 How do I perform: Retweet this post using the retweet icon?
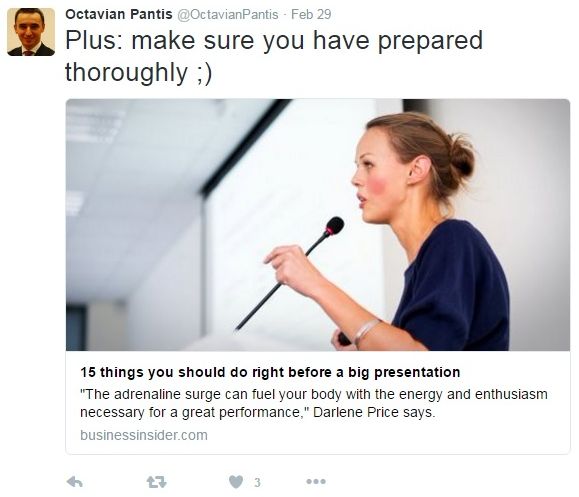(157, 482)
